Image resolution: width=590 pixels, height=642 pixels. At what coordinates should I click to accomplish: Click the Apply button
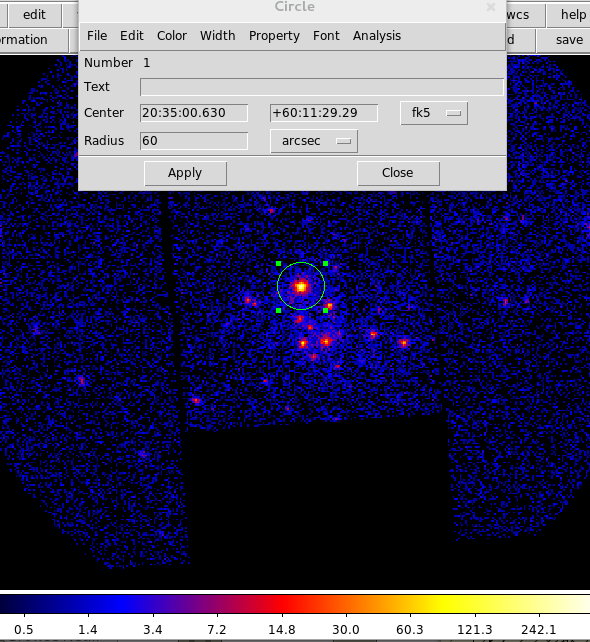(x=185, y=173)
